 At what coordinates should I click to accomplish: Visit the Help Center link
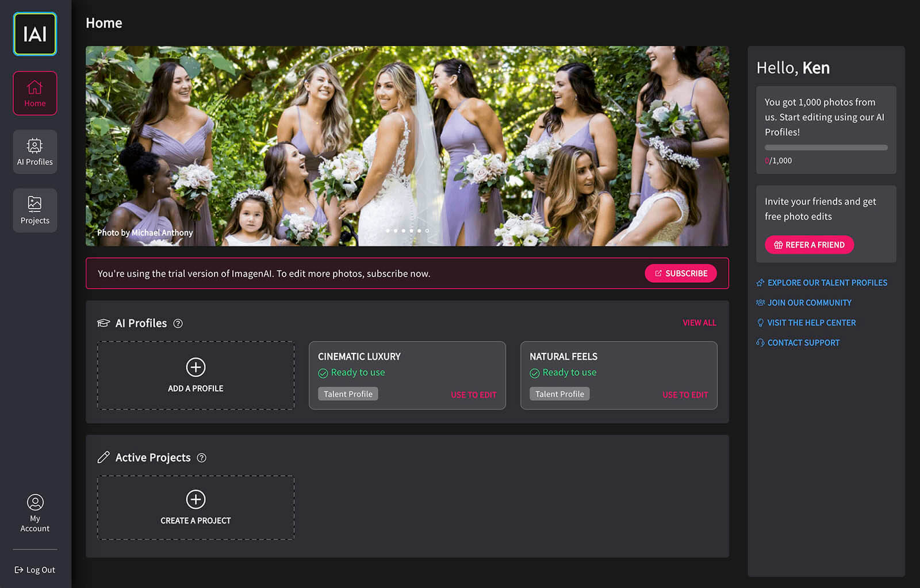(x=811, y=323)
